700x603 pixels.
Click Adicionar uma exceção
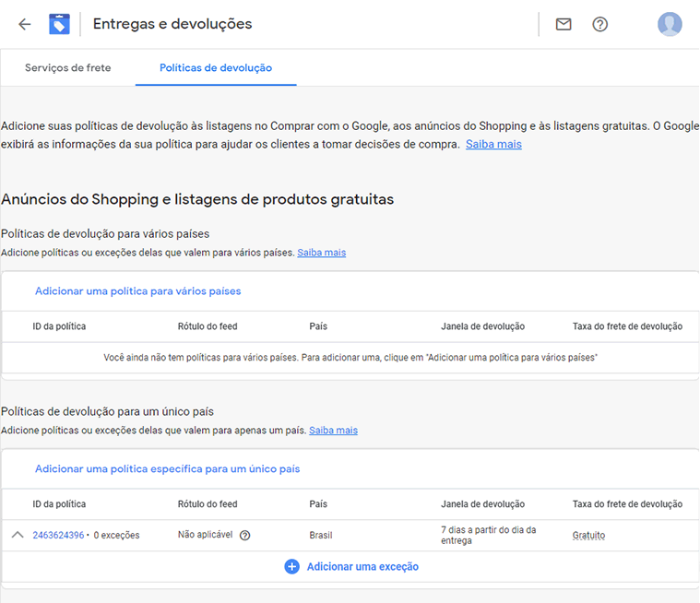pyautogui.click(x=362, y=567)
